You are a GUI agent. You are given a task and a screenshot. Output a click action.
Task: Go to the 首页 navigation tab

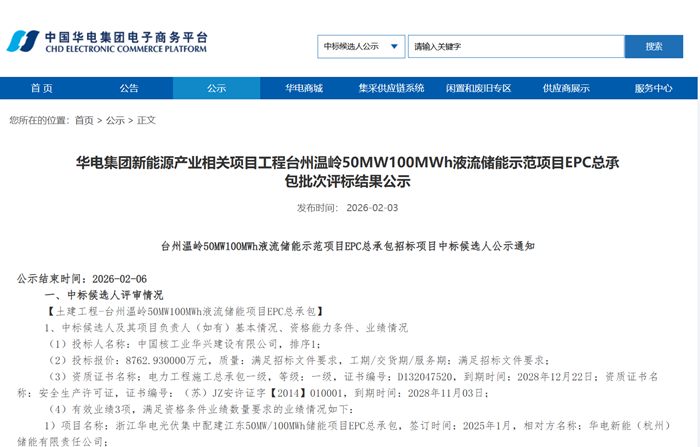point(42,88)
